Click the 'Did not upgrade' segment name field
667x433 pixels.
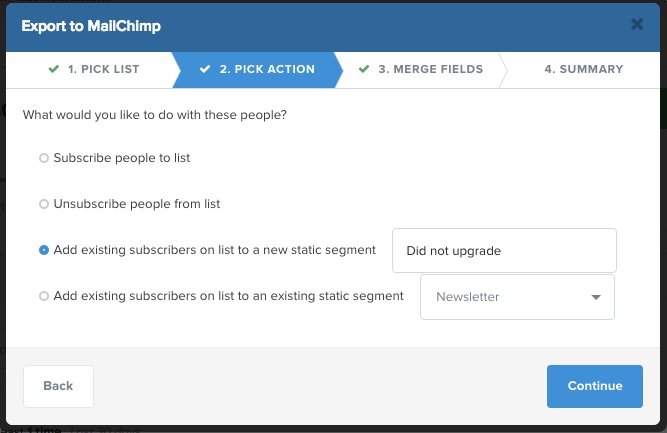coord(504,251)
